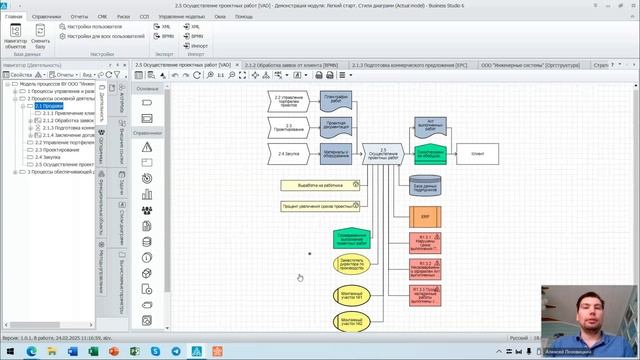Screen dimensions: 640x360
Task: Click the Импорт button in ribbon
Action: point(196,46)
